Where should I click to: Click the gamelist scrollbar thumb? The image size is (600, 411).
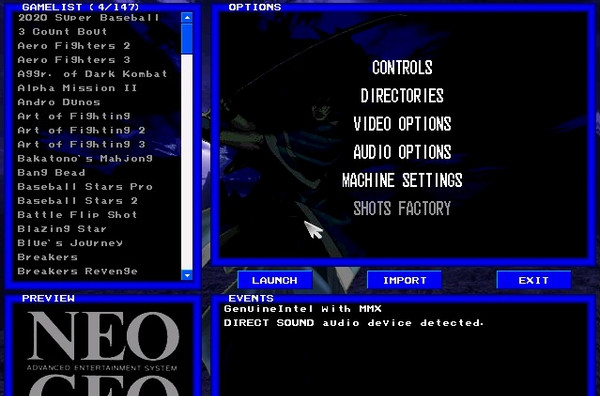coord(187,38)
